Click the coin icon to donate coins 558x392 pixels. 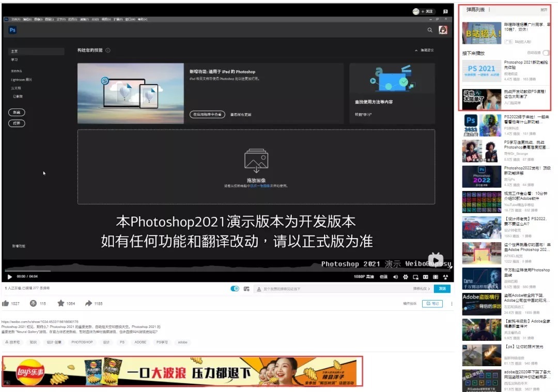pos(33,304)
